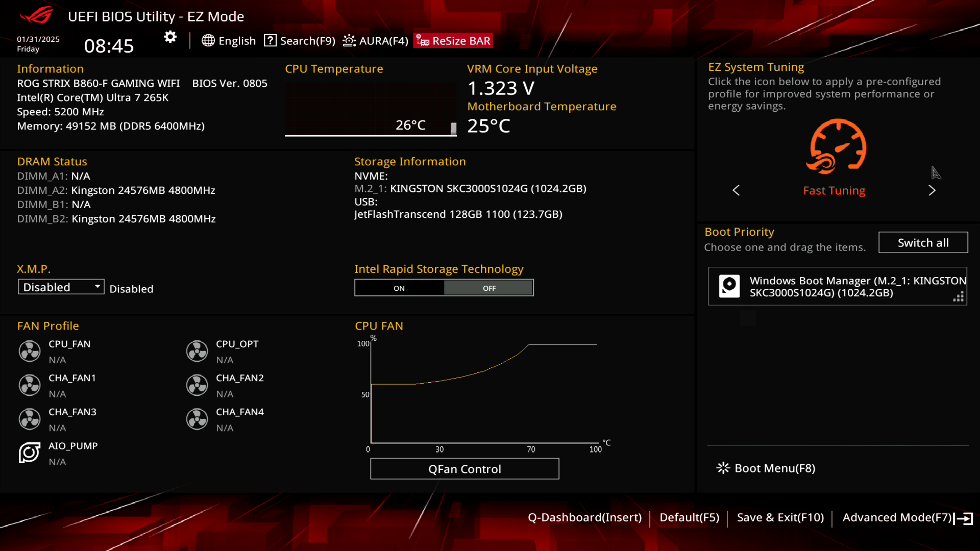This screenshot has width=980, height=551.
Task: Click the globe language icon
Action: click(208, 41)
